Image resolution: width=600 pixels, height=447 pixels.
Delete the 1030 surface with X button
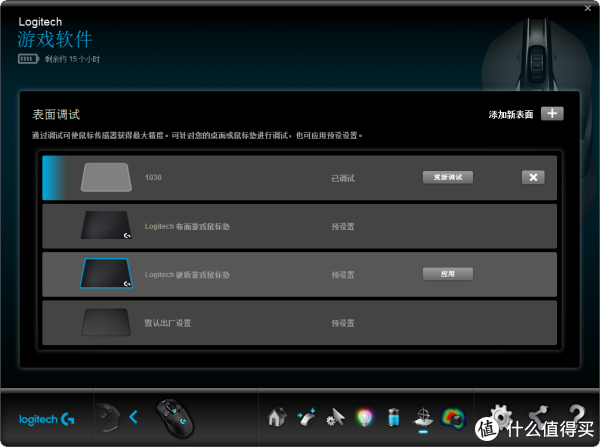(x=533, y=177)
